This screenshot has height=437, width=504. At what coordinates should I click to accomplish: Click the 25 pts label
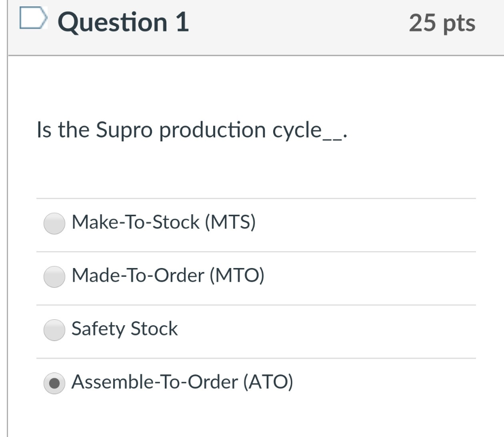[x=441, y=22]
